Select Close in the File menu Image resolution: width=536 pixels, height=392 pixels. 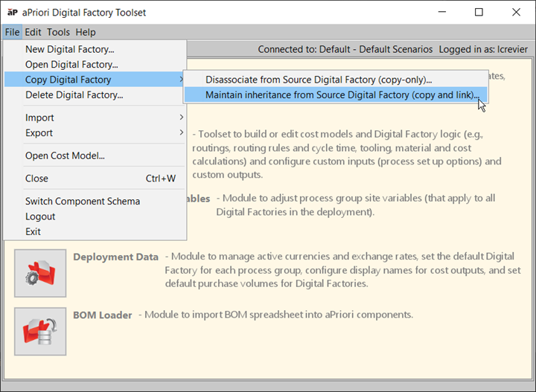pyautogui.click(x=95, y=179)
